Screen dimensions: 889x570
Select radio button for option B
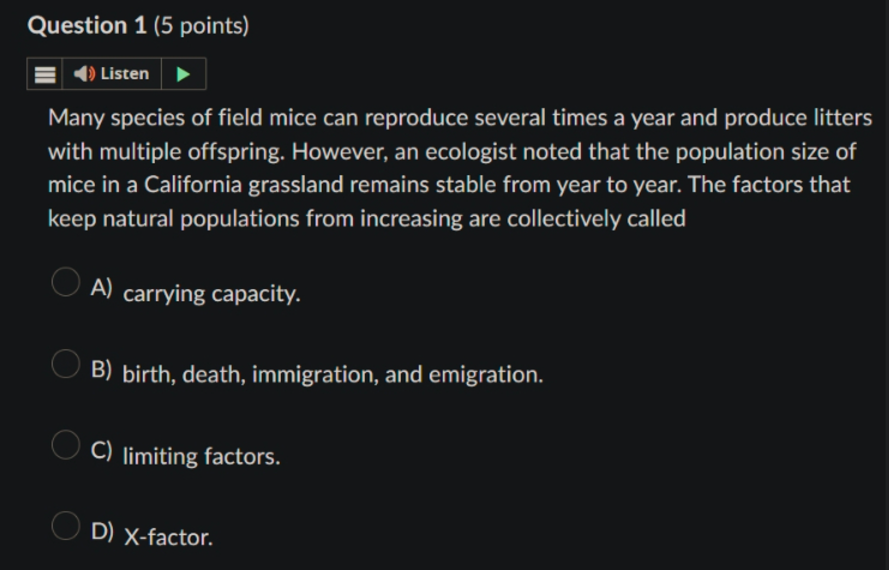tap(66, 364)
